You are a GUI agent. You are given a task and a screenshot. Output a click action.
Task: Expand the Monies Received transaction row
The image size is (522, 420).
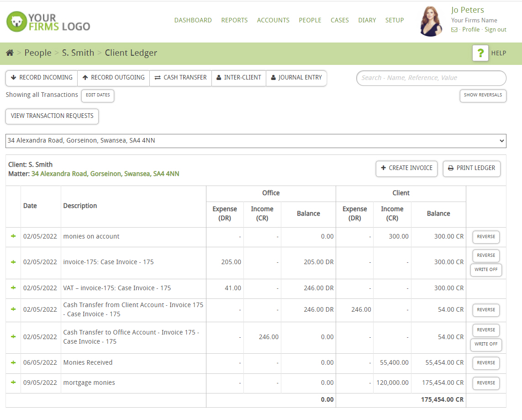click(x=13, y=362)
